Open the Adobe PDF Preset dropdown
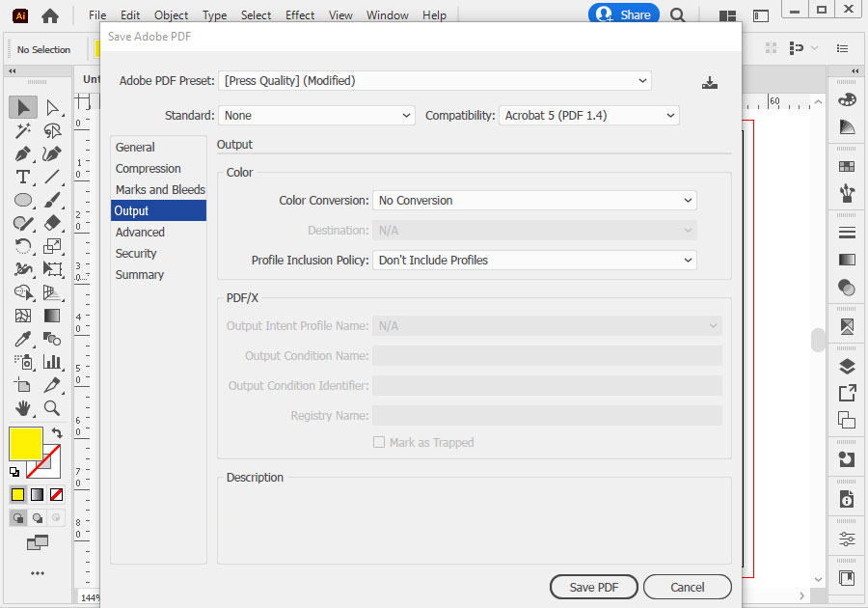Screen dimensions: 868x608 click(x=435, y=81)
